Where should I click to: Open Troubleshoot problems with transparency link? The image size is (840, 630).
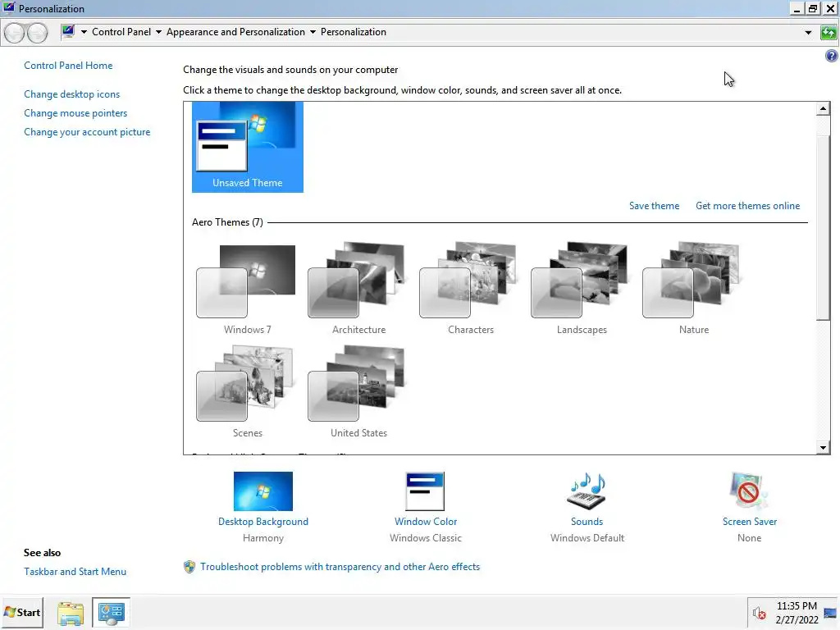(x=340, y=567)
